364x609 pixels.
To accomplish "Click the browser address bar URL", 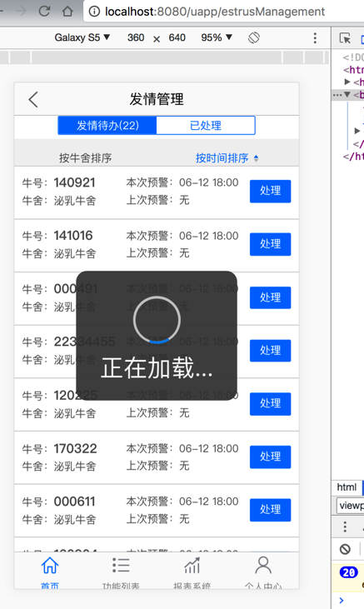I will pyautogui.click(x=215, y=12).
